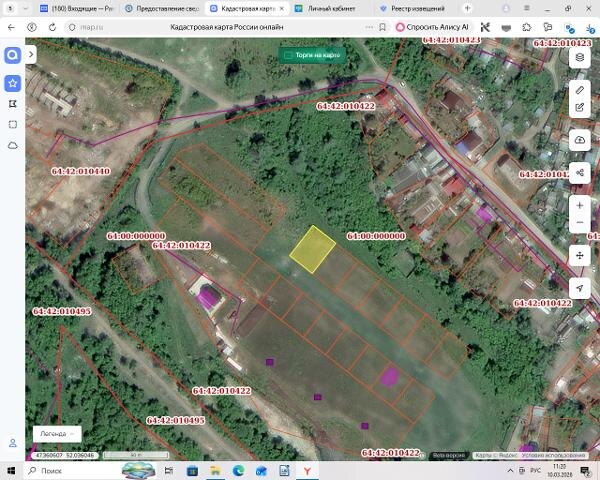
Task: Open the tab group dropdown chevron
Action: point(26,8)
